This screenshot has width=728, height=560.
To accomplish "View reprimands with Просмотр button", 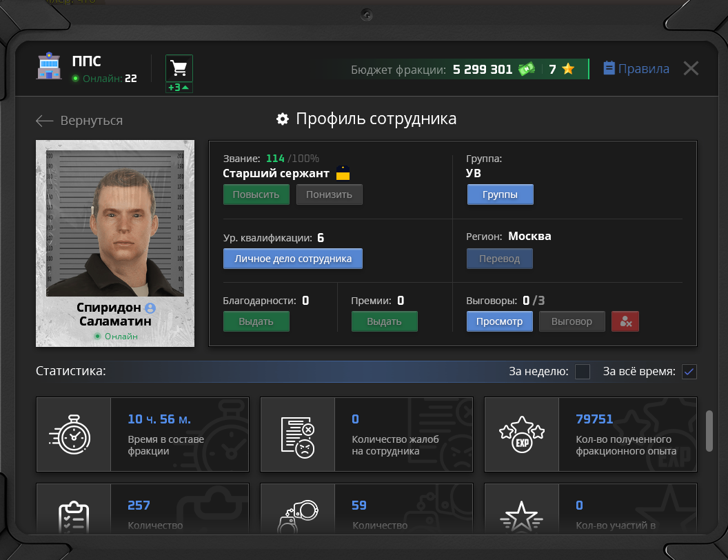I will [x=500, y=321].
